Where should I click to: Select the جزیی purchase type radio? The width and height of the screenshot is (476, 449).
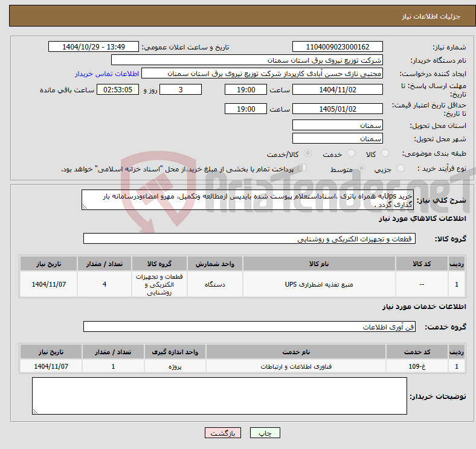click(x=400, y=168)
